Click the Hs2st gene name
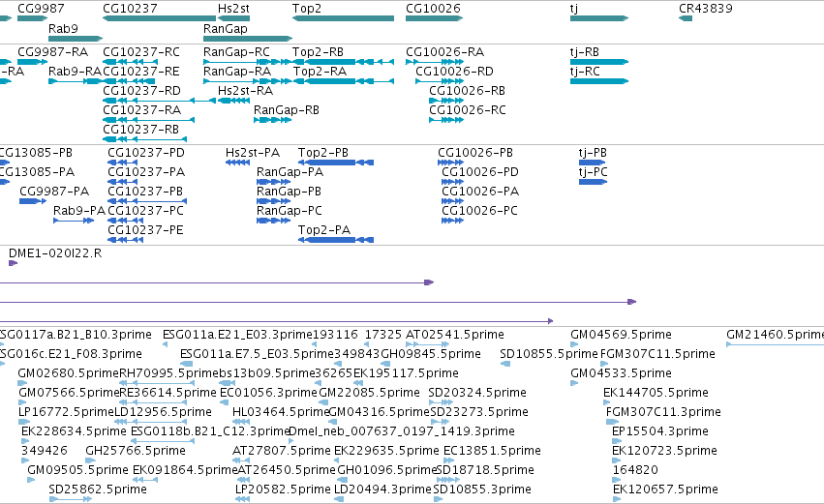824x504 pixels. [233, 9]
